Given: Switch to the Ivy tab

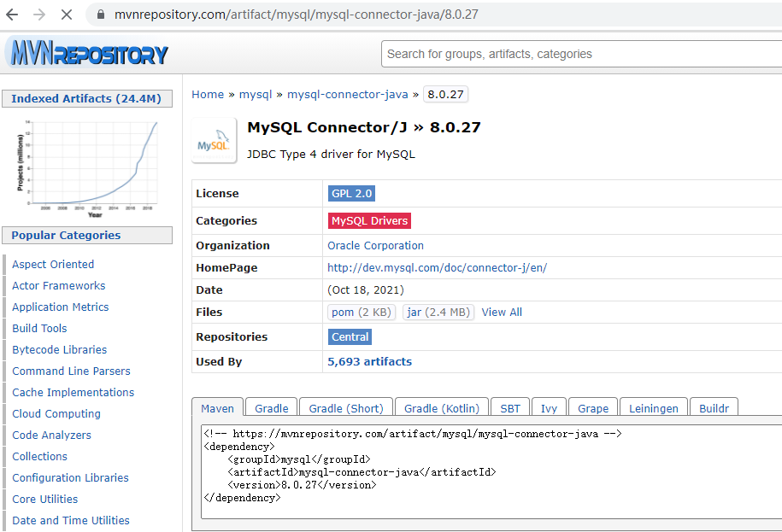Looking at the screenshot, I should click(x=549, y=408).
